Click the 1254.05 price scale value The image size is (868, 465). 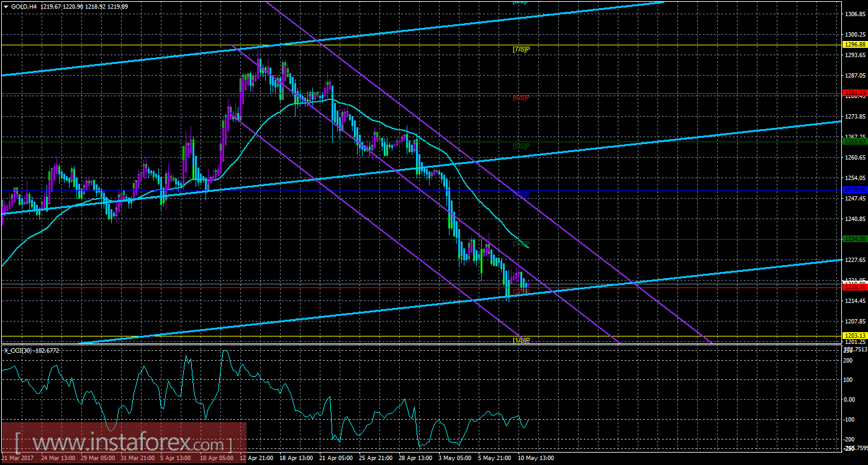(855, 178)
